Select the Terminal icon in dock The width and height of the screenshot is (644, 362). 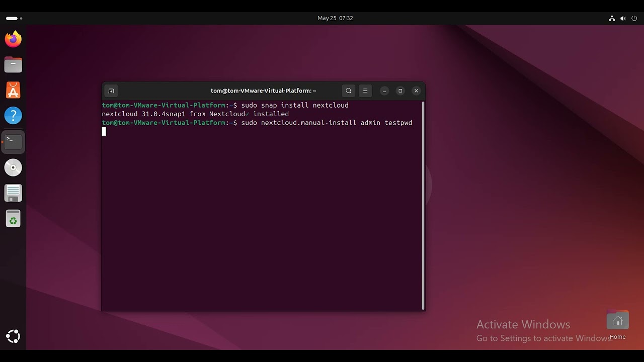point(13,142)
